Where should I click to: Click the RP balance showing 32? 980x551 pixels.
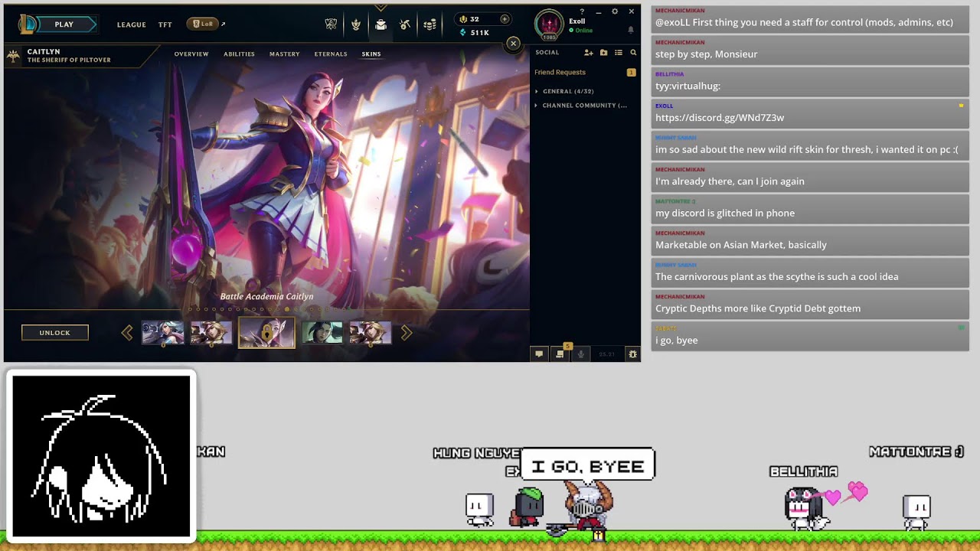tap(469, 19)
